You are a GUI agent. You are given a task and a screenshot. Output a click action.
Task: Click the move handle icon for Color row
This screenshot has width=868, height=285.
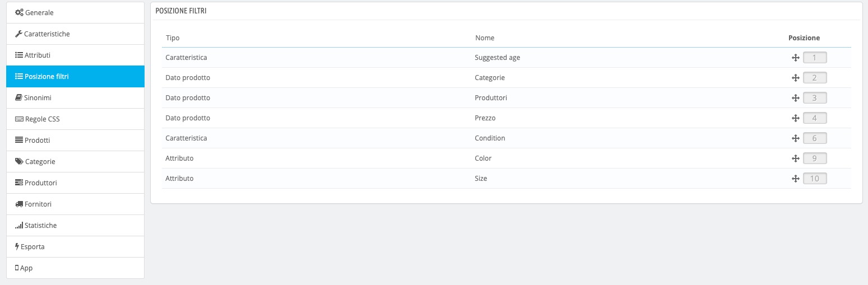(795, 158)
